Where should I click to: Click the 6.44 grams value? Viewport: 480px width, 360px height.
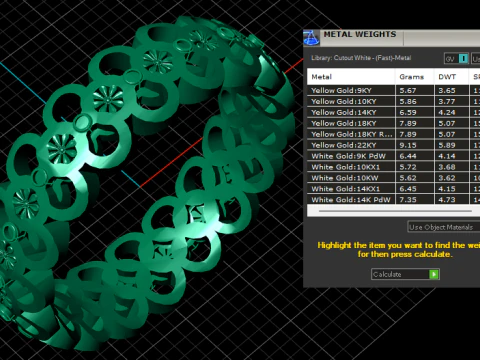(x=408, y=156)
